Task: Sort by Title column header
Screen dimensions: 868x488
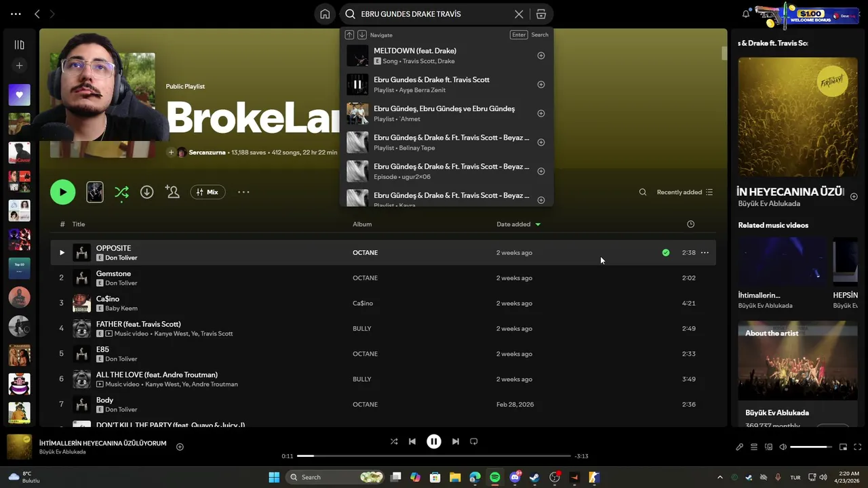Action: pyautogui.click(x=79, y=224)
